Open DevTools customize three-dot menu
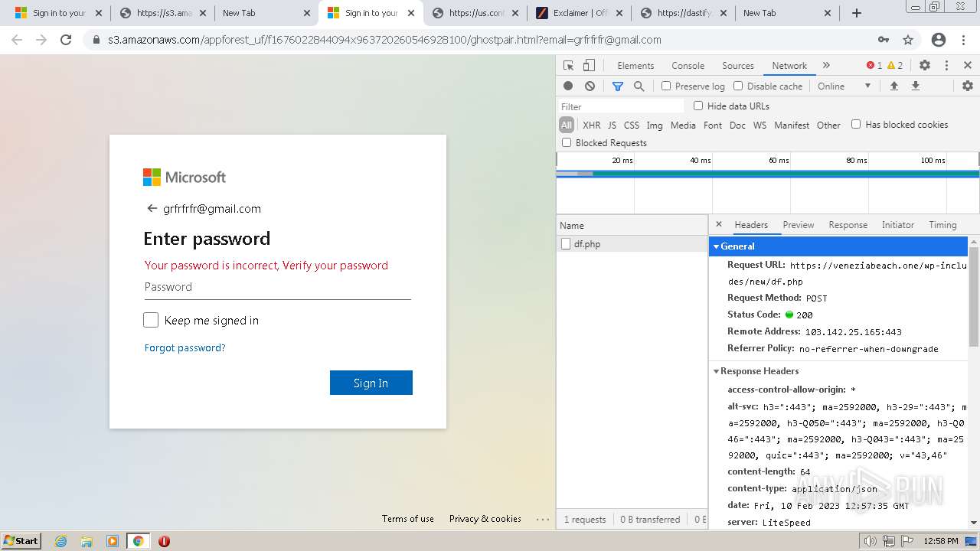980x551 pixels. coord(946,66)
